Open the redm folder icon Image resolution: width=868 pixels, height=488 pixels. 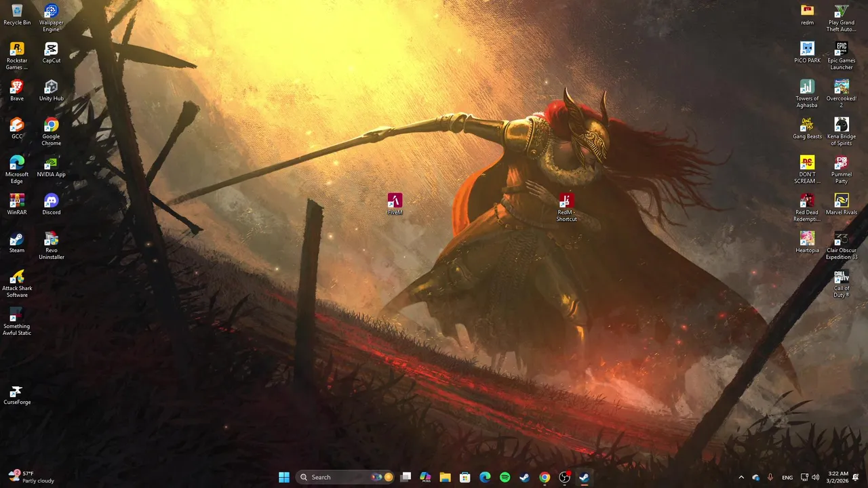[x=807, y=15]
